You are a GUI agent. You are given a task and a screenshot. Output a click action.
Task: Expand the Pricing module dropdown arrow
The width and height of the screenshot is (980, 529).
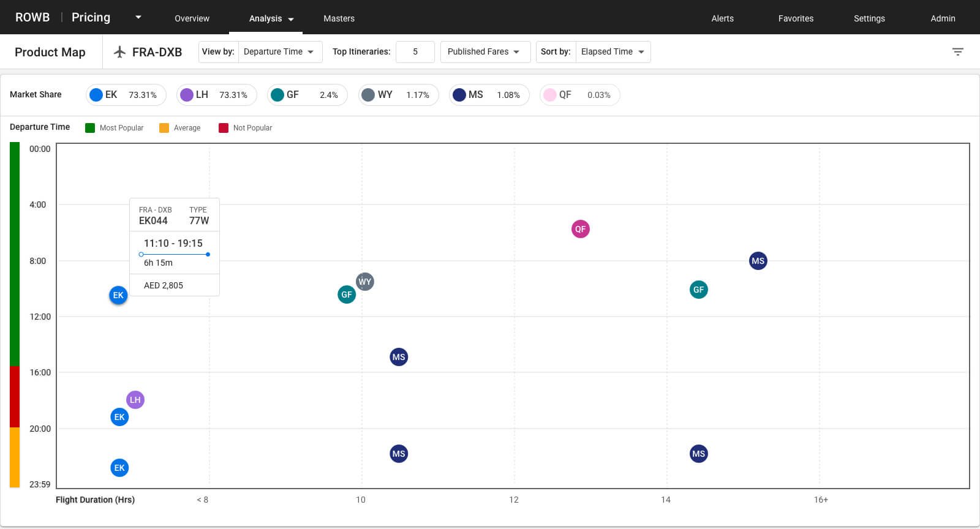pos(138,17)
